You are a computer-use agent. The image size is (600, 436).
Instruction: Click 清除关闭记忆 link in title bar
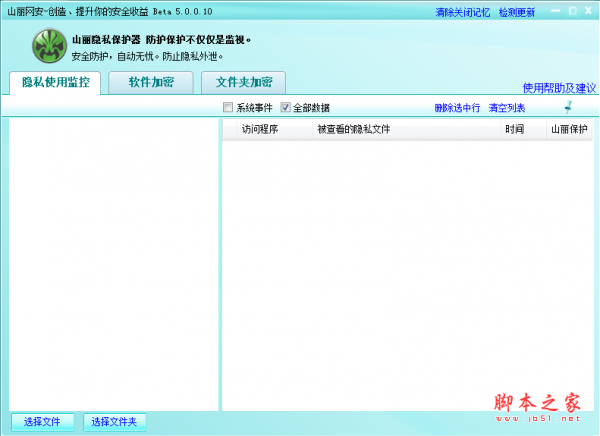[463, 12]
